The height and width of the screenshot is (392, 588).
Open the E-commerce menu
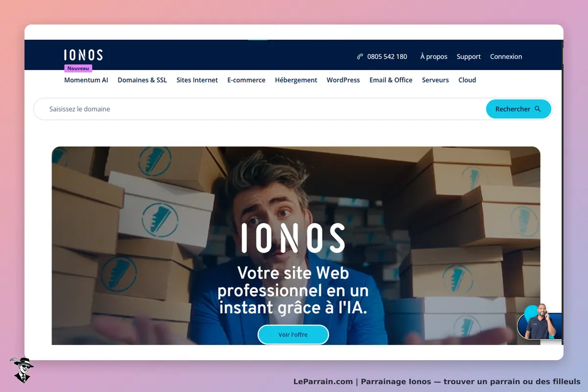click(246, 80)
